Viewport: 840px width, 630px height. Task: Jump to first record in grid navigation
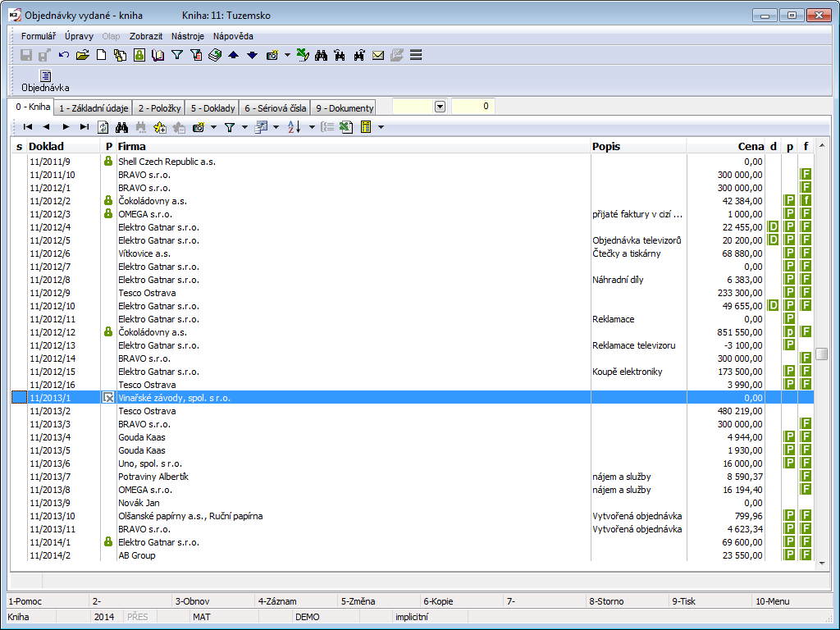click(x=28, y=127)
